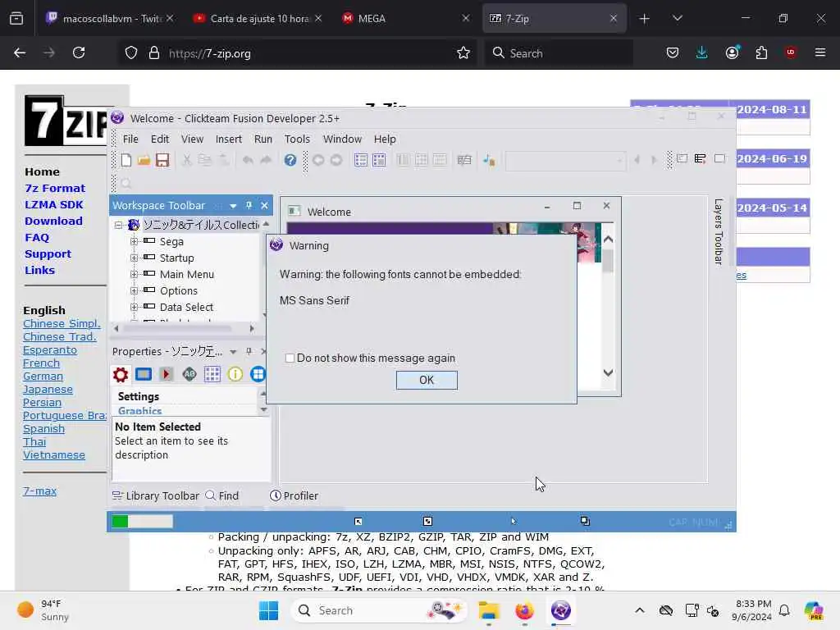Open Firefox Downloads arrow icon
Screen dimensions: 840x630
pyautogui.click(x=702, y=52)
